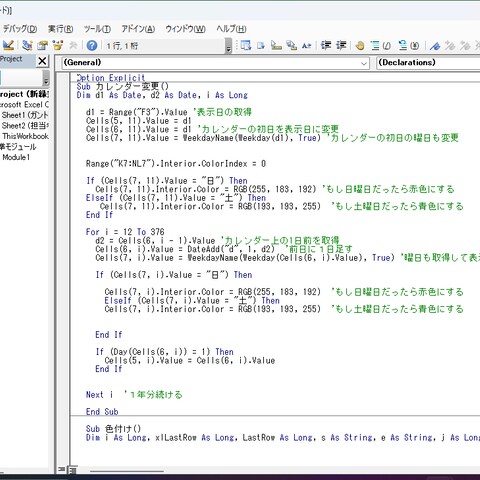
Task: Click the line and column position box
Action: tap(164, 46)
